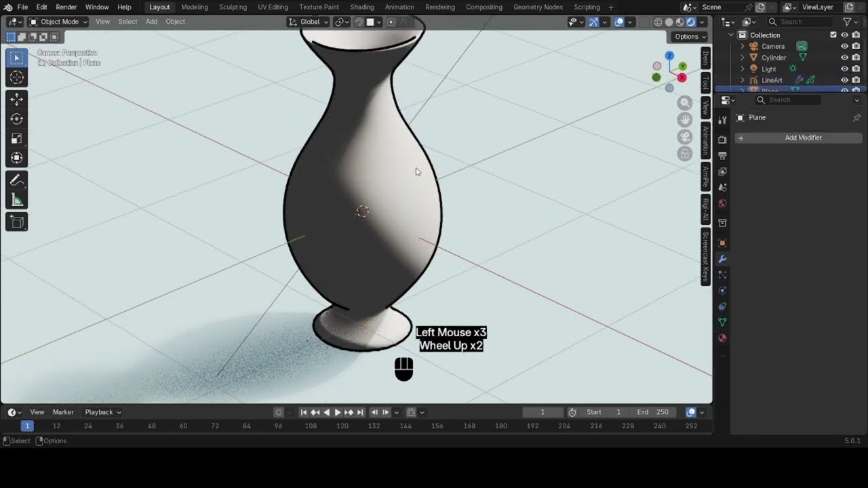Select the Select Box tool in toolbar
The height and width of the screenshot is (488, 868).
coord(17,58)
